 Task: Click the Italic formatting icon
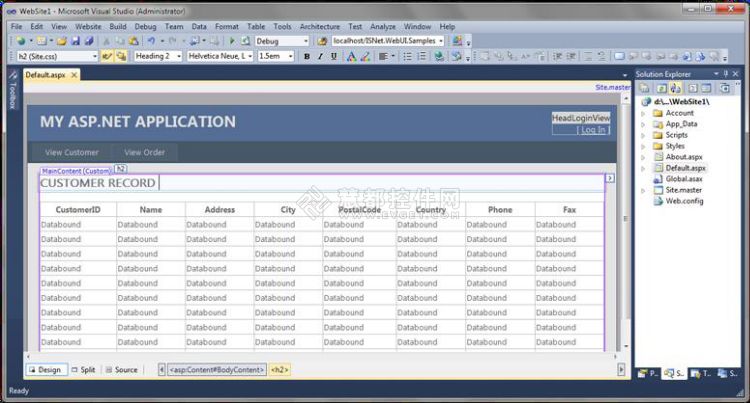[320, 56]
